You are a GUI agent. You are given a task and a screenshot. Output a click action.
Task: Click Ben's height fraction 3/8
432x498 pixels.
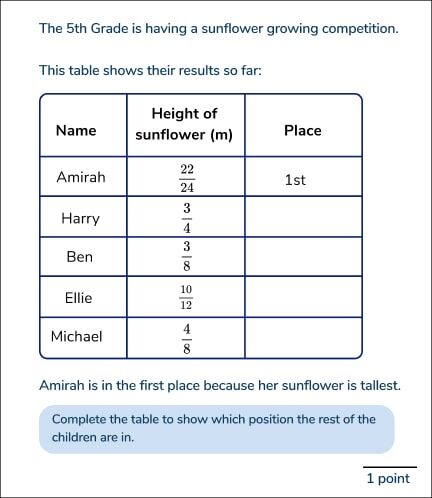click(187, 256)
